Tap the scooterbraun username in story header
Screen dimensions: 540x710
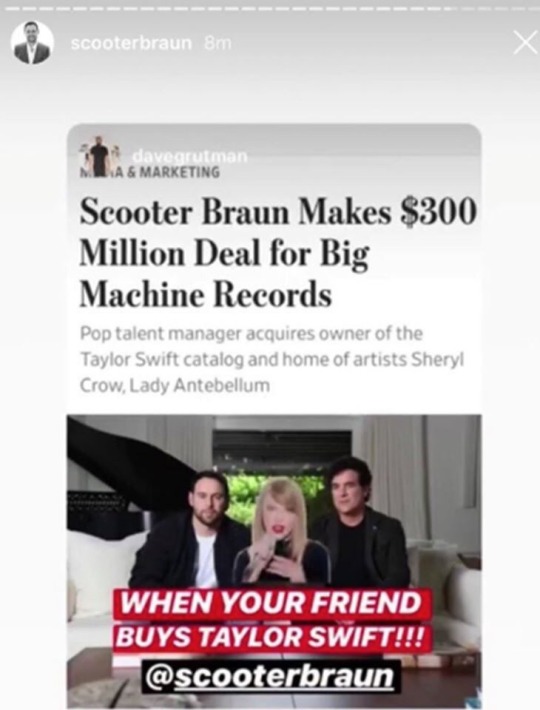coord(132,43)
